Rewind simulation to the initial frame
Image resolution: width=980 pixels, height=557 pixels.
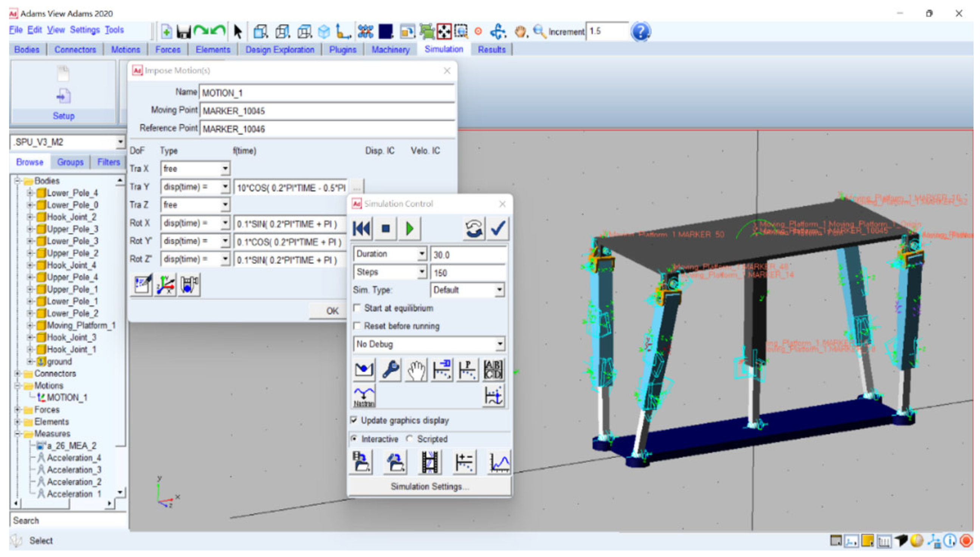pyautogui.click(x=361, y=229)
